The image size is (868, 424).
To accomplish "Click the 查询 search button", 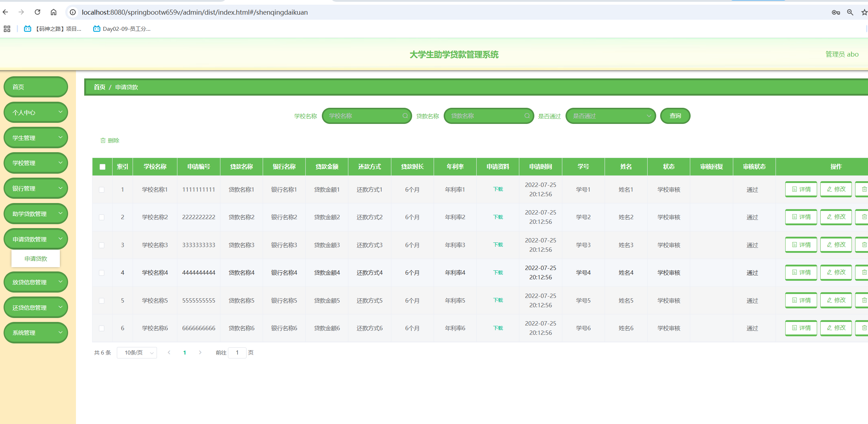I will 675,116.
